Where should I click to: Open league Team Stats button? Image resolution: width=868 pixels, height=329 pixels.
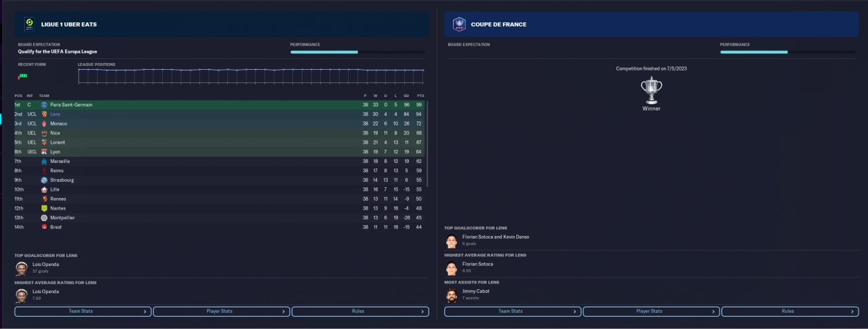pyautogui.click(x=83, y=311)
